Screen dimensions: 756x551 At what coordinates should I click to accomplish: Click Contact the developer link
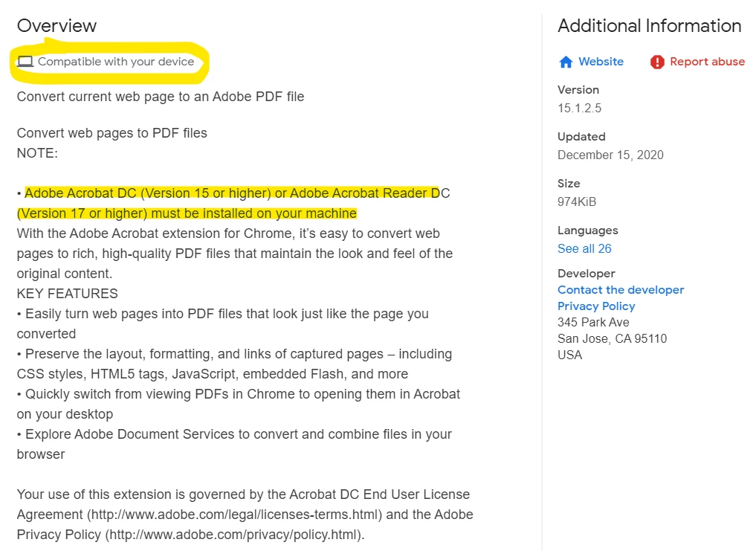(x=621, y=290)
